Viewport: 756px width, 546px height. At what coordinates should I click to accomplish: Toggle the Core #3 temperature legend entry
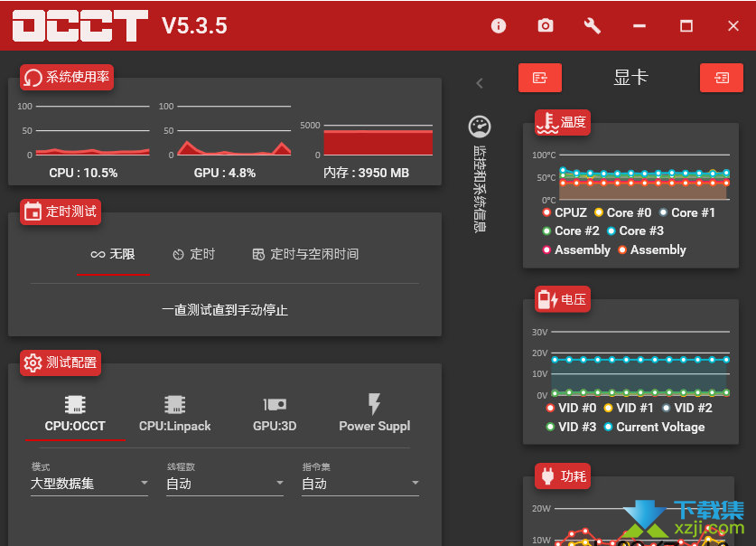[636, 231]
